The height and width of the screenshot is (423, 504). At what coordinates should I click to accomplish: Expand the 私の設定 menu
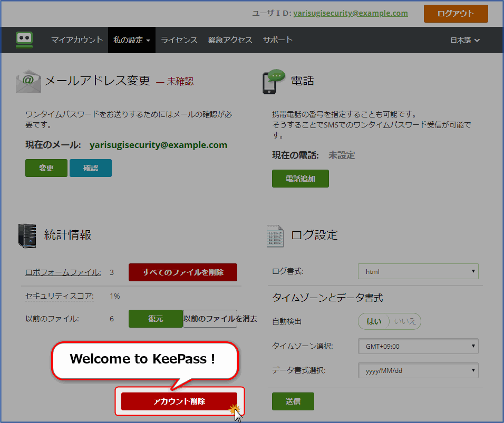tap(132, 40)
